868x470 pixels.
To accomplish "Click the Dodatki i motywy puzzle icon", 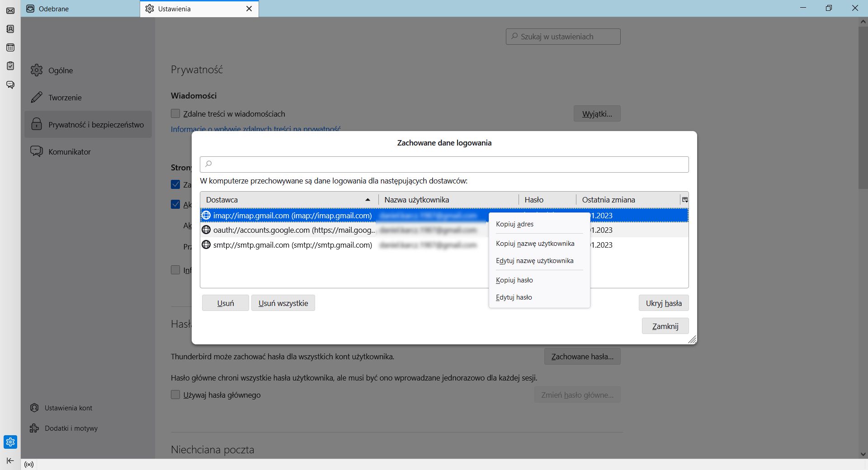I will (x=34, y=428).
